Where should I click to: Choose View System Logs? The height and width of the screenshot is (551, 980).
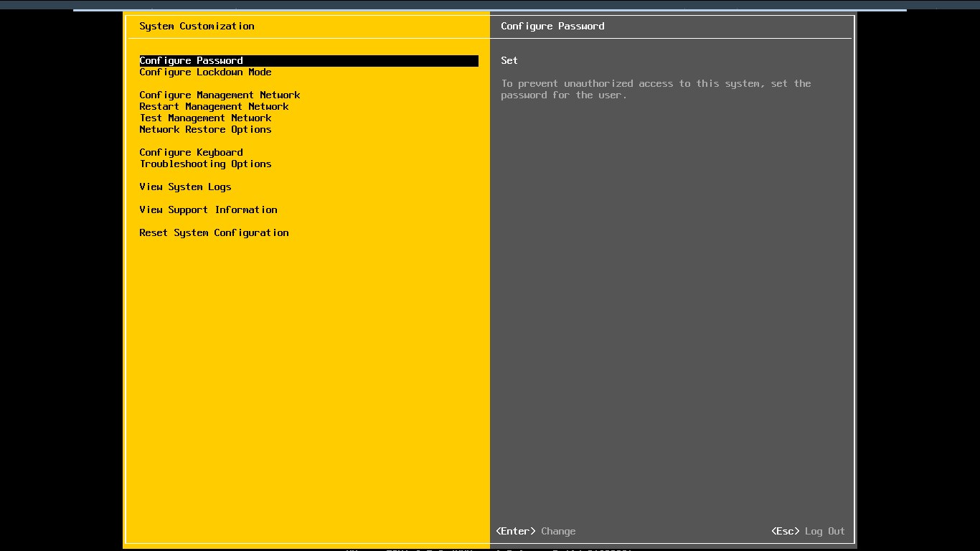[x=185, y=187]
